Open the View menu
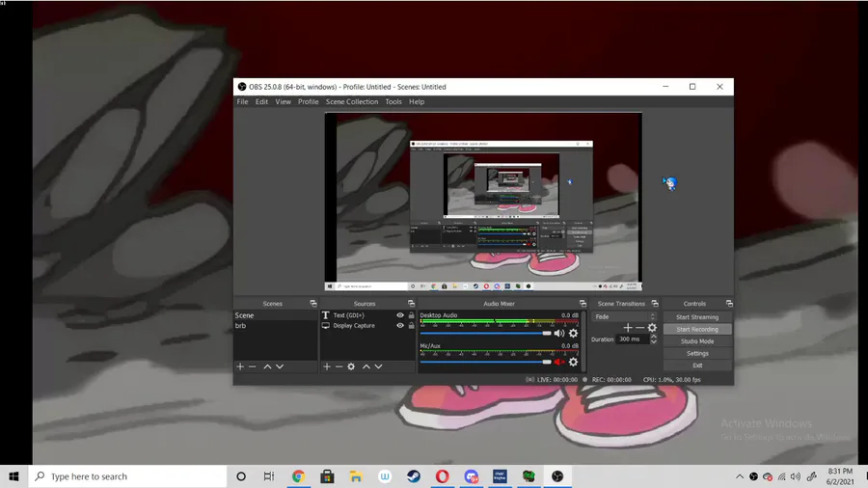Viewport: 868px width, 488px height. coord(283,102)
